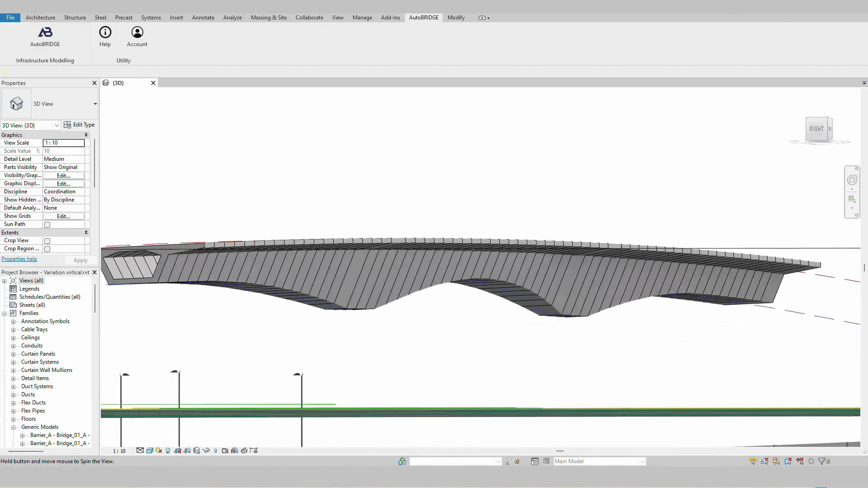
Task: Click Design Options icon in status bar
Action: tap(535, 461)
